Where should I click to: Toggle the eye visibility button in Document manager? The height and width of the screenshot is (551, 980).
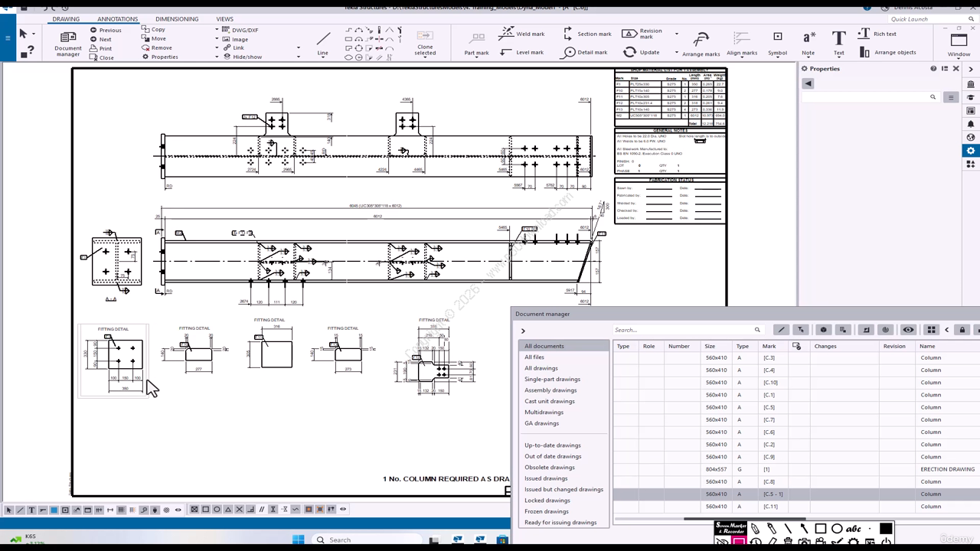click(x=908, y=330)
